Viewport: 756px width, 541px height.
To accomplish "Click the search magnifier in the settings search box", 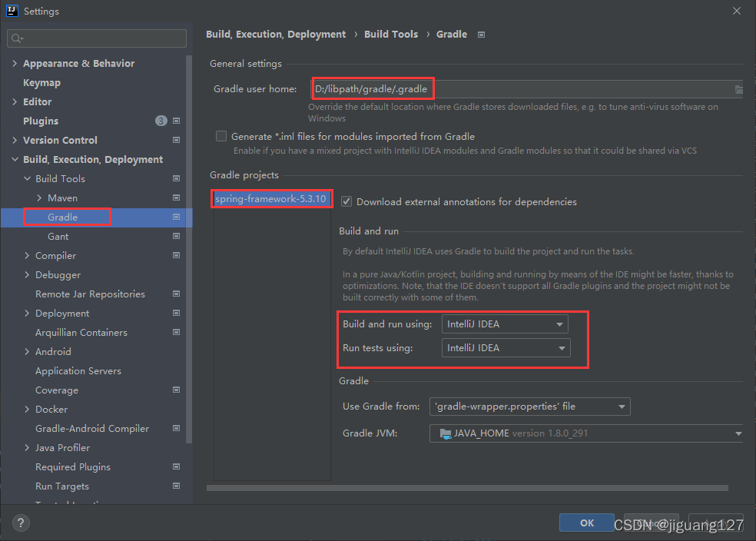I will pos(15,38).
